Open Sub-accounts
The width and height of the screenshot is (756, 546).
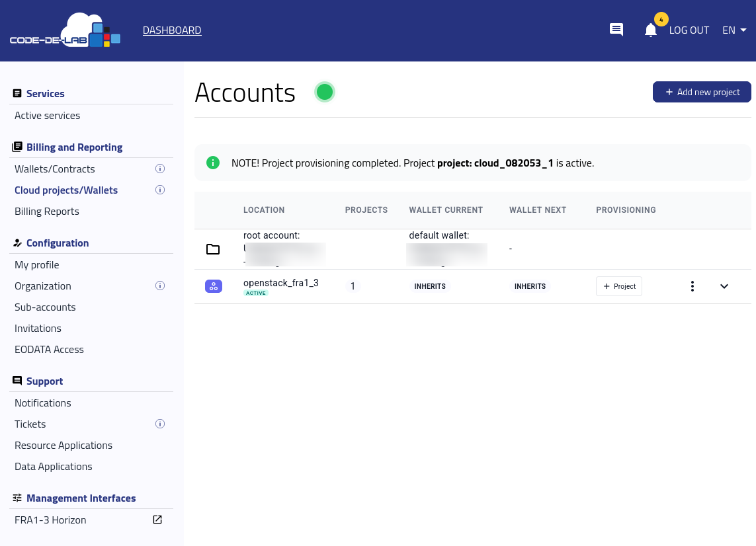point(46,307)
